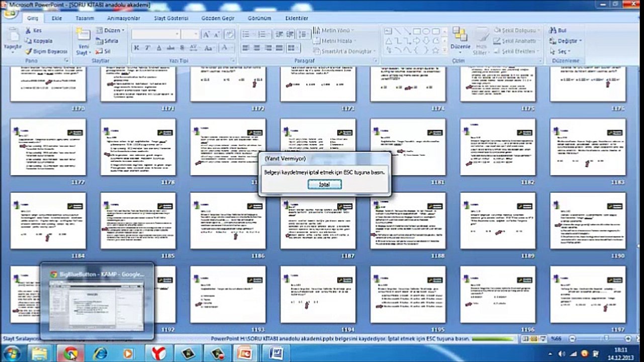Center-align the text

(x=257, y=48)
